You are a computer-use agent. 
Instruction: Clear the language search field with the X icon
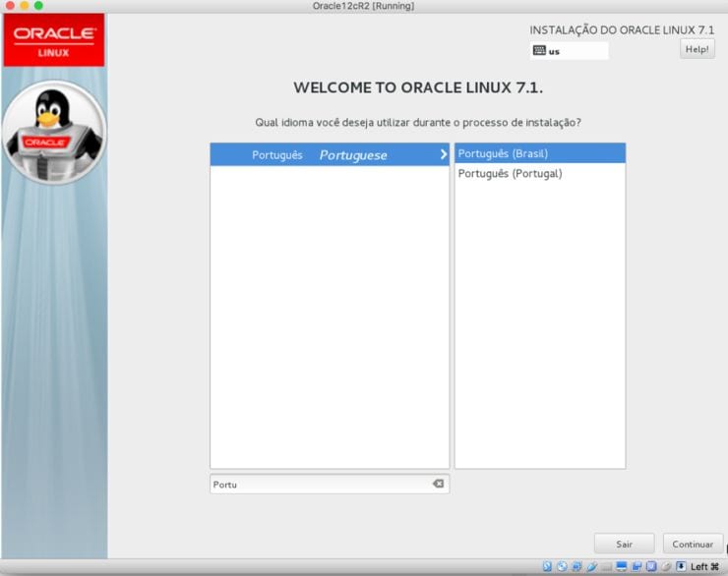tap(439, 484)
